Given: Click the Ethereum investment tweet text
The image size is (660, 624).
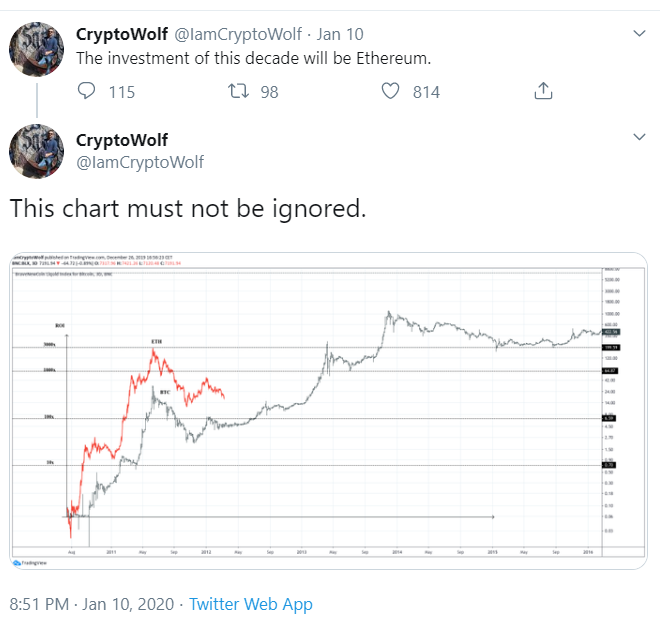Looking at the screenshot, I should point(253,59).
